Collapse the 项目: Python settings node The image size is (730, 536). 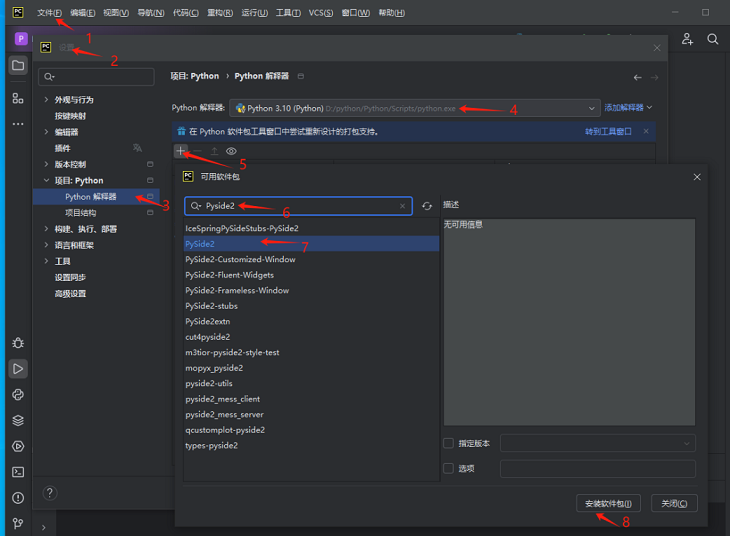(x=46, y=180)
